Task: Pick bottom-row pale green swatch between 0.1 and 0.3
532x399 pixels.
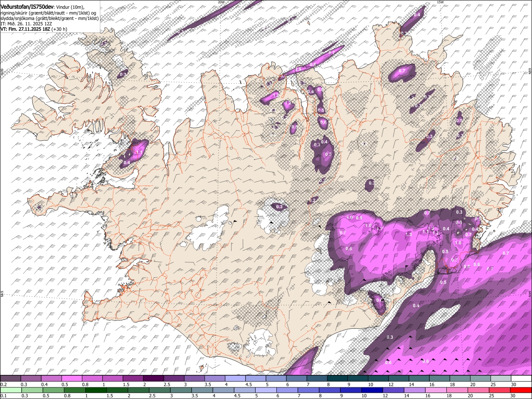Action: (11, 390)
